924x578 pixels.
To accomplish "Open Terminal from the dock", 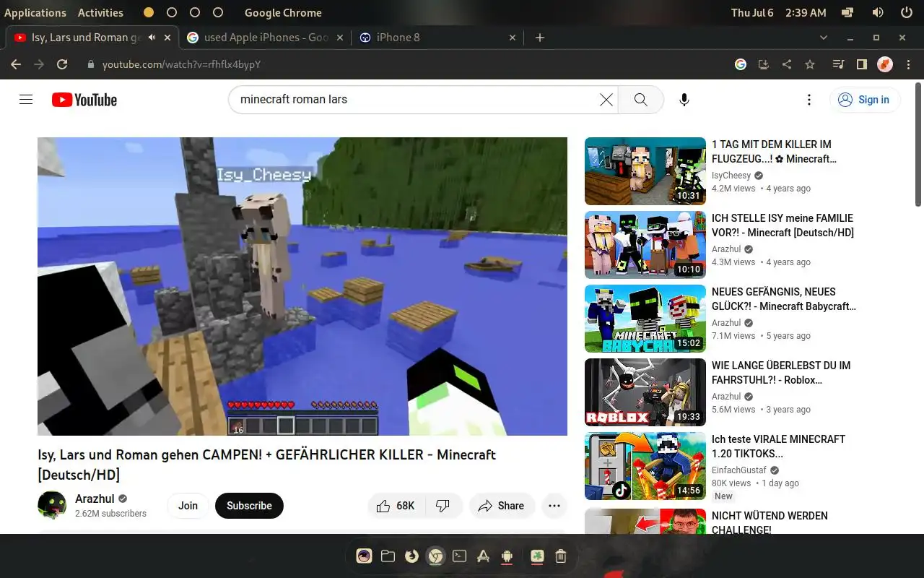I will click(459, 556).
